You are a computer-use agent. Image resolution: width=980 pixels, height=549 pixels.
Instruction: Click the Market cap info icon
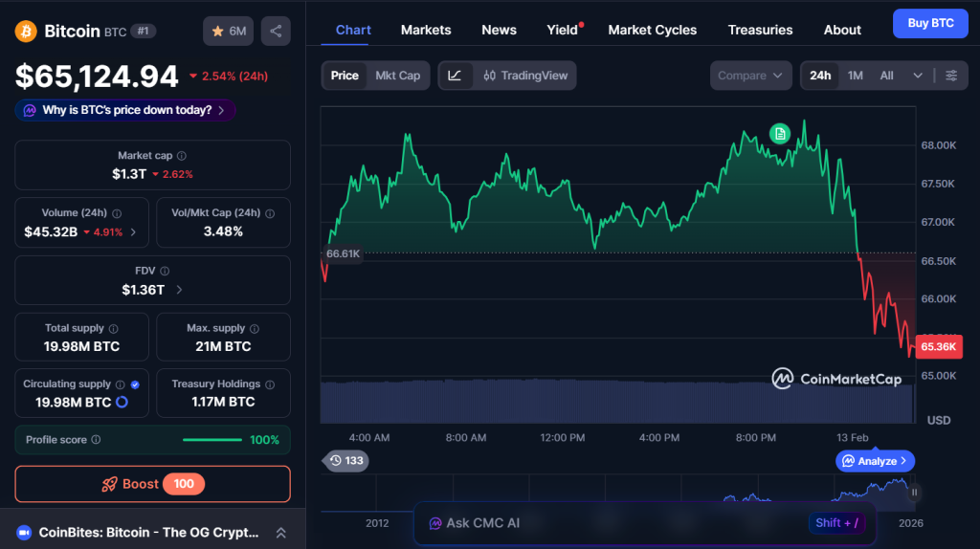(182, 156)
